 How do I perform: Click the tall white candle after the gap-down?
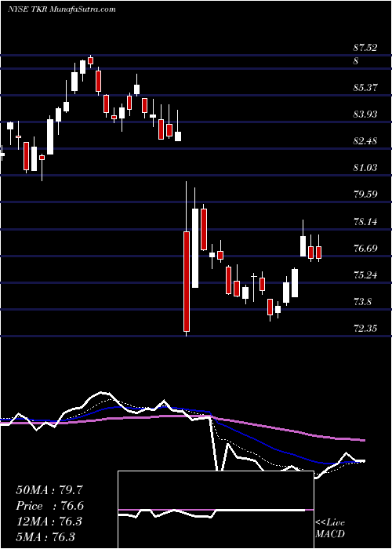195,249
